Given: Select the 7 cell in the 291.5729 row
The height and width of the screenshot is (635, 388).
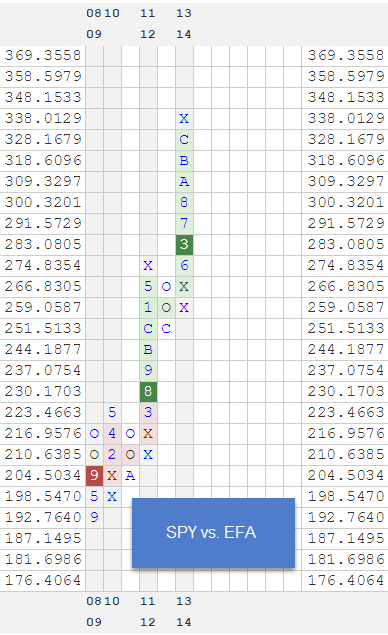Looking at the screenshot, I should 184,224.
